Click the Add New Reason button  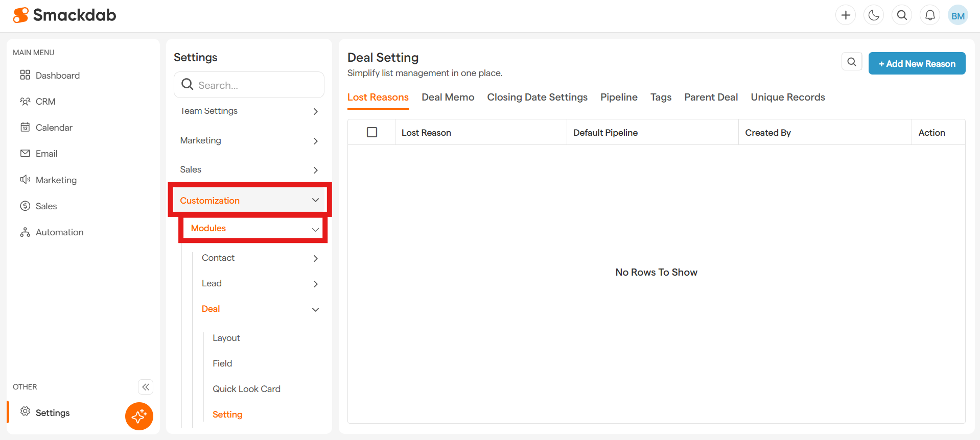[917, 63]
